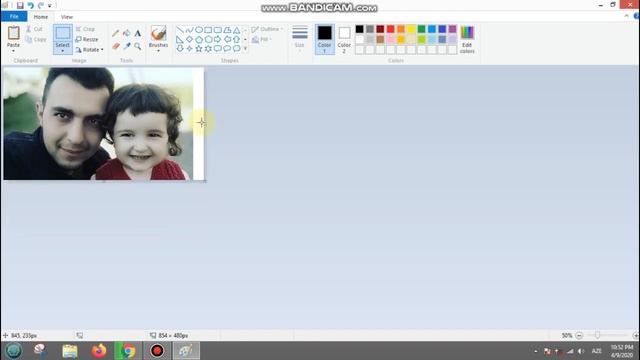640x360 pixels.
Task: Click the Crop button
Action: pos(85,29)
